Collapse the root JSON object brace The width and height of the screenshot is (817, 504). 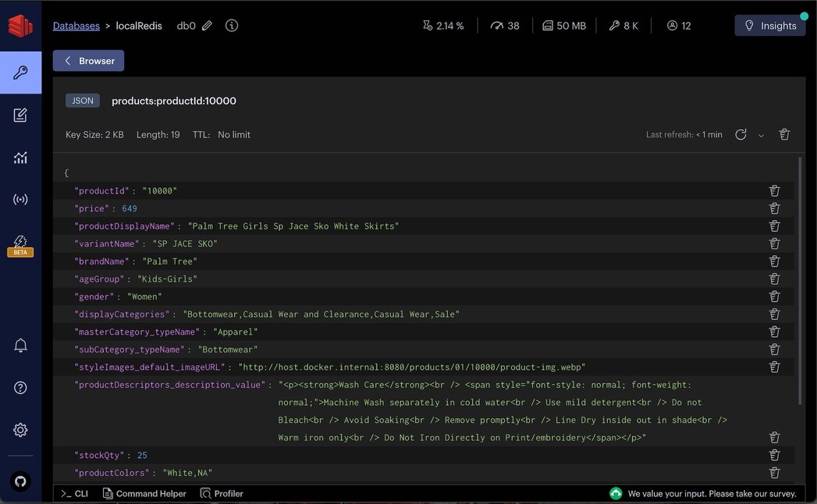pyautogui.click(x=66, y=172)
